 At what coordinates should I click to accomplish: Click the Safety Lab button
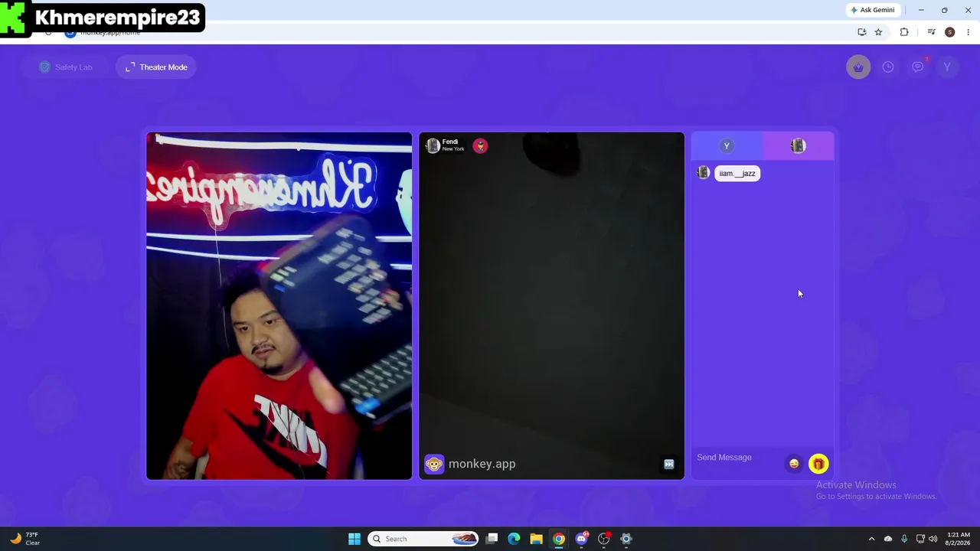coord(66,67)
